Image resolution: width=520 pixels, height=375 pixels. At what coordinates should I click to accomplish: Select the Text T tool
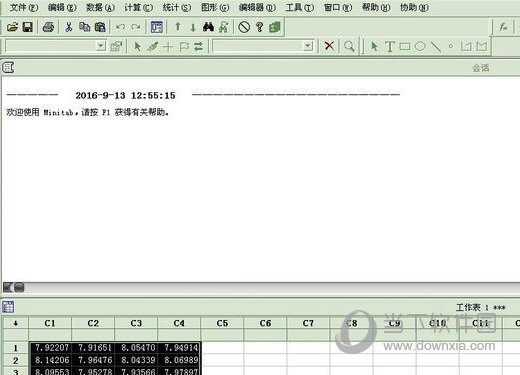click(390, 47)
